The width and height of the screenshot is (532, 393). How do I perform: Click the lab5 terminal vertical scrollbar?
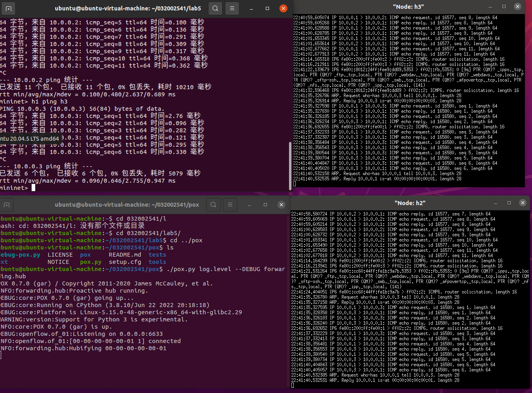click(x=290, y=166)
